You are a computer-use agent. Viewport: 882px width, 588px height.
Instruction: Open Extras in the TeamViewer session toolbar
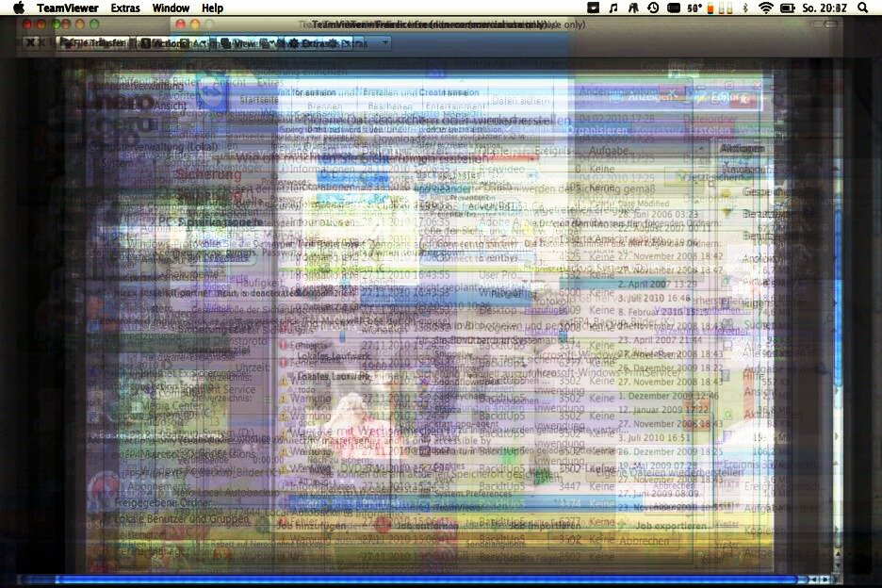click(318, 42)
